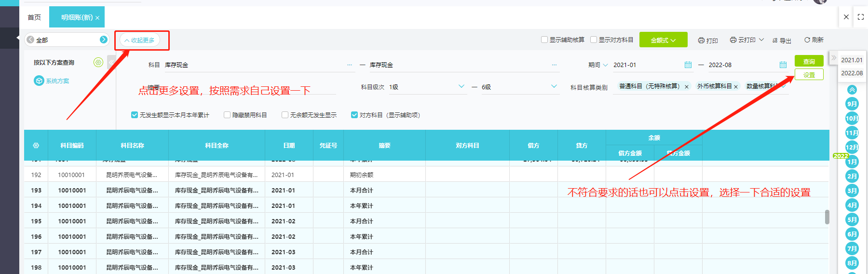Check 隐藏禁用科目 option

pos(227,115)
